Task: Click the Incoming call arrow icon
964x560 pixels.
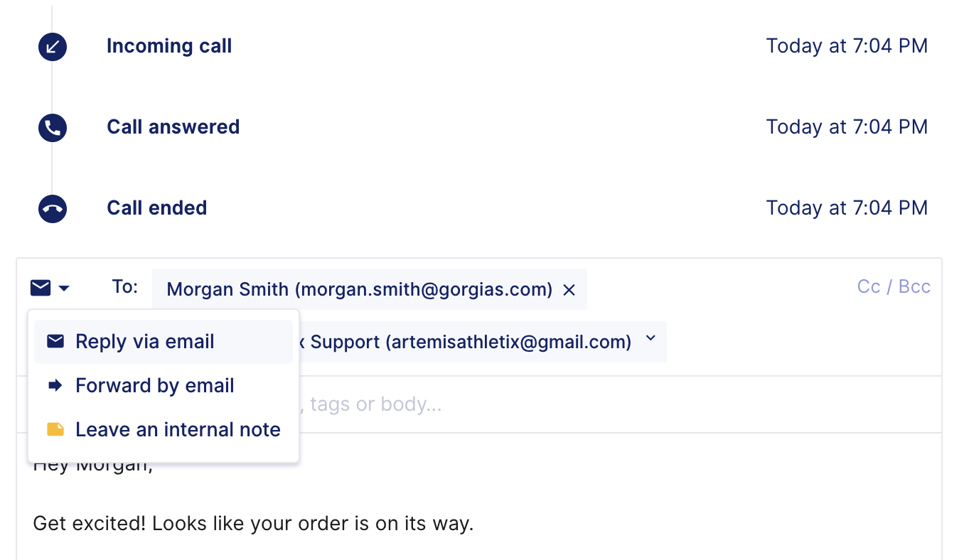Action: 53,48
